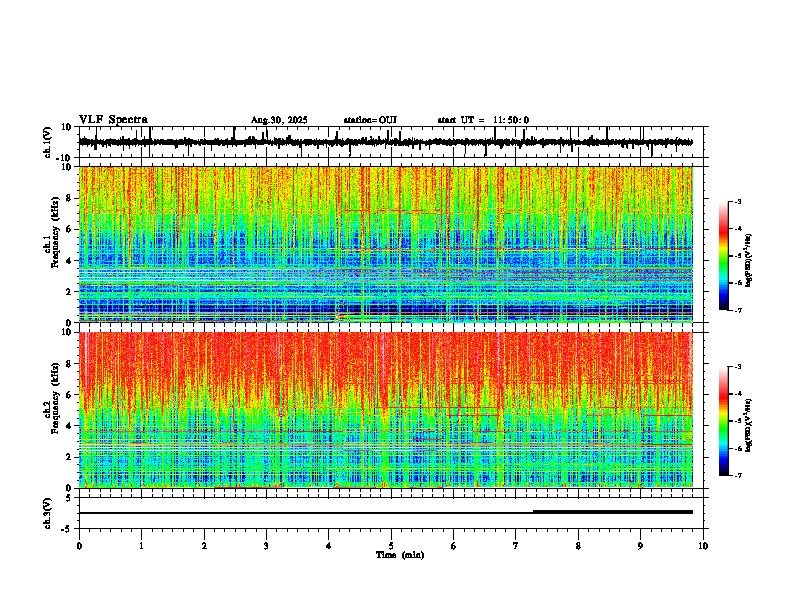Screen dimensions: 792x612
Task: Select the "Time (min)" x-axis label
Action: point(400,555)
